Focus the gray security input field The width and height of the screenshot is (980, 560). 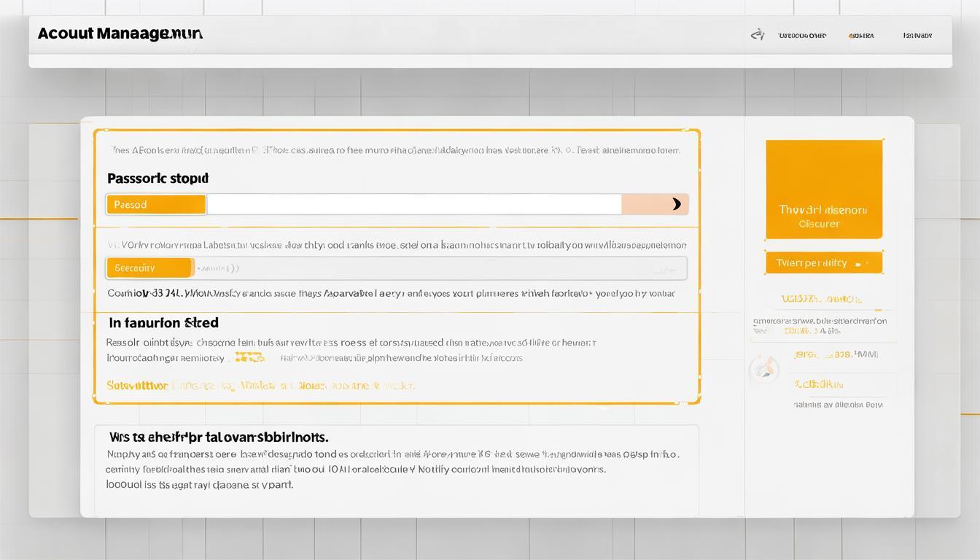tap(437, 268)
